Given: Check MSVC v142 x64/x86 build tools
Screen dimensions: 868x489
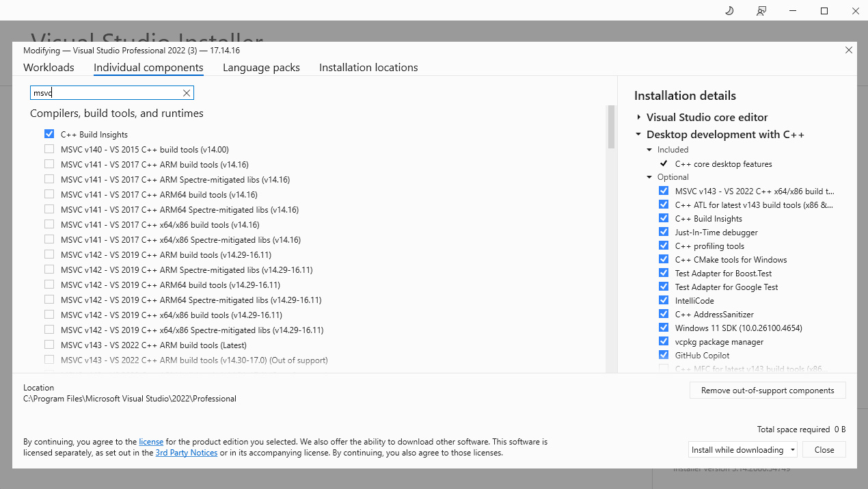Looking at the screenshot, I should pos(49,315).
